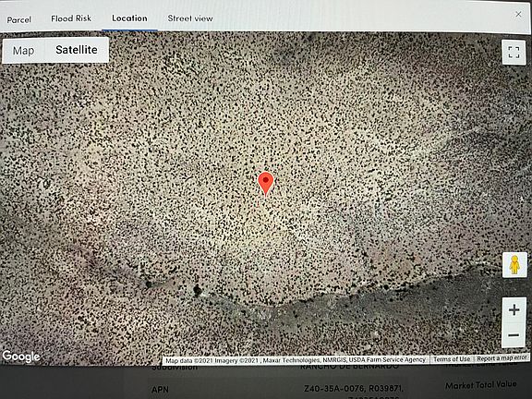Click the map data attribution text
532x399 pixels.
pos(296,360)
